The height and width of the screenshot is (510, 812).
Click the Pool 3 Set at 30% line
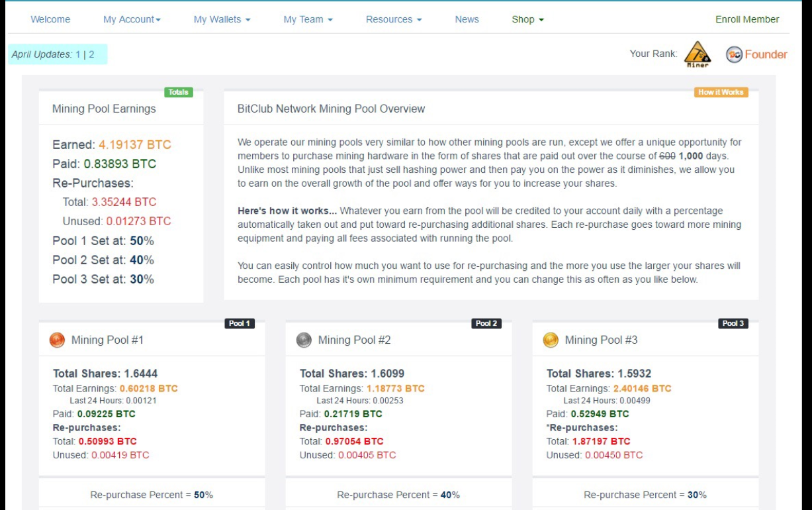[x=103, y=279]
